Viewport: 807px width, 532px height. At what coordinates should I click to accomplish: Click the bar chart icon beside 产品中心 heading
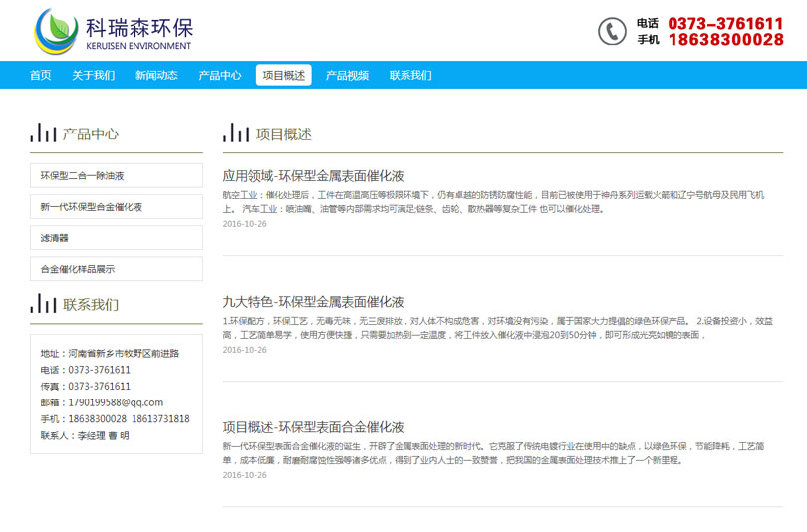(x=43, y=133)
